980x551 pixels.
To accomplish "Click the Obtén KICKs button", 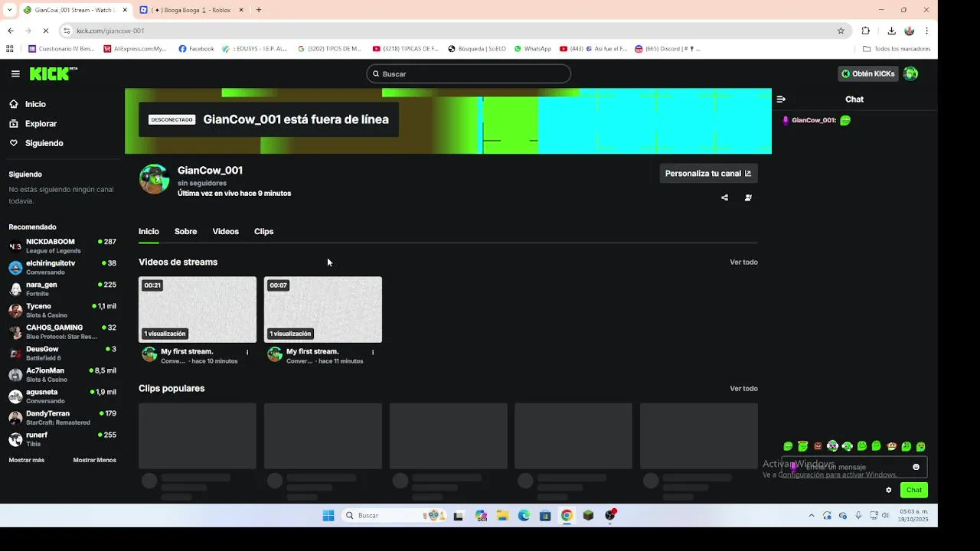I will 868,74.
